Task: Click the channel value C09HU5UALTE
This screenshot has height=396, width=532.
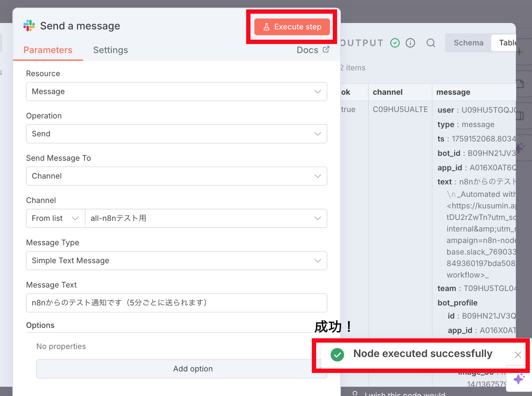Action: (400, 109)
